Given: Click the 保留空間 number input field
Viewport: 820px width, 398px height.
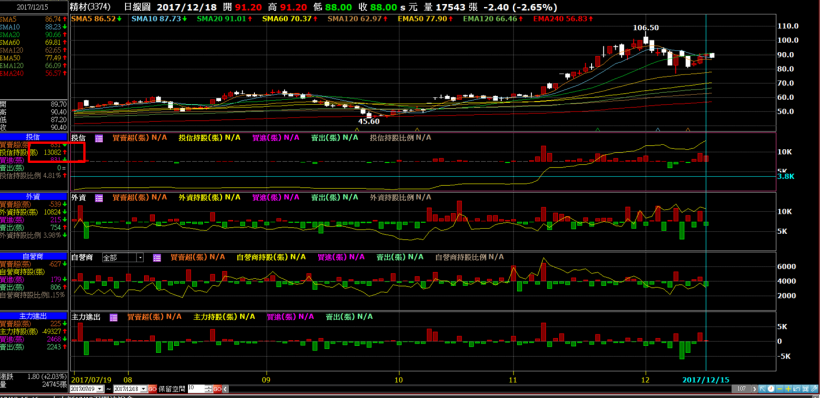Looking at the screenshot, I should pyautogui.click(x=197, y=389).
